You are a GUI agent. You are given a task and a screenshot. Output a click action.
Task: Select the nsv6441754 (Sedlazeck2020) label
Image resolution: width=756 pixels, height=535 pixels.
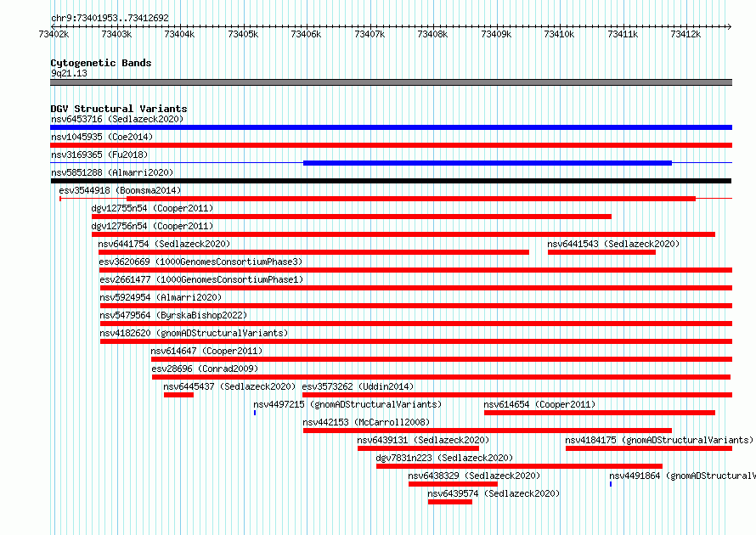click(164, 244)
